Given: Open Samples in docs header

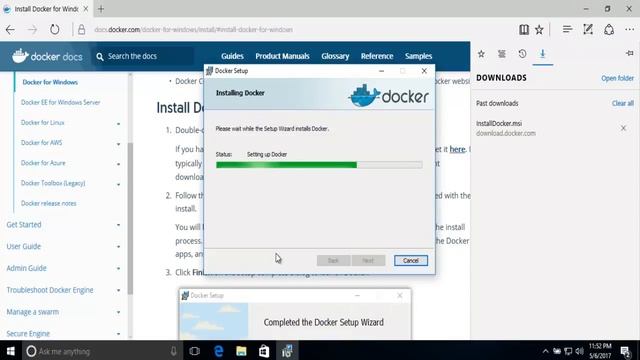Looking at the screenshot, I should (x=418, y=56).
